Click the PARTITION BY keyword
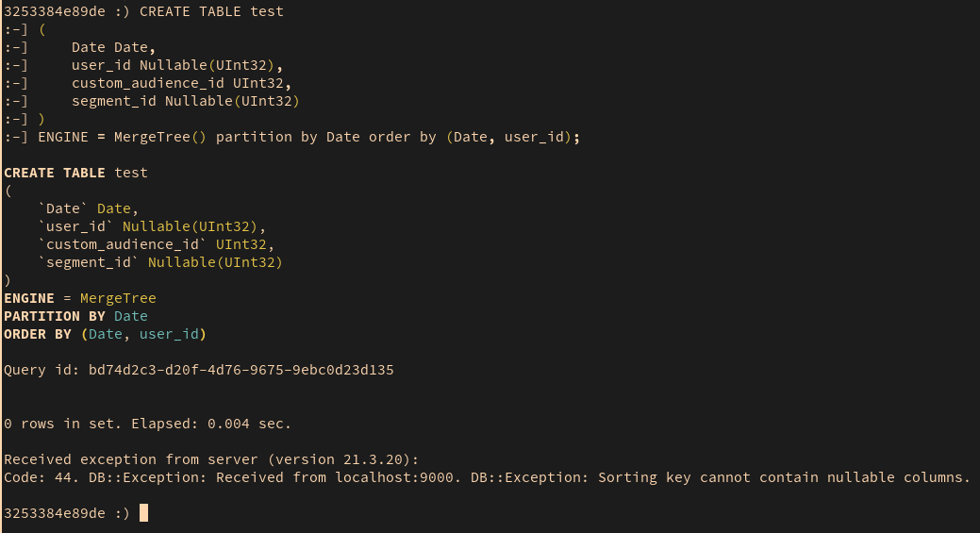The height and width of the screenshot is (533, 980). [55, 317]
